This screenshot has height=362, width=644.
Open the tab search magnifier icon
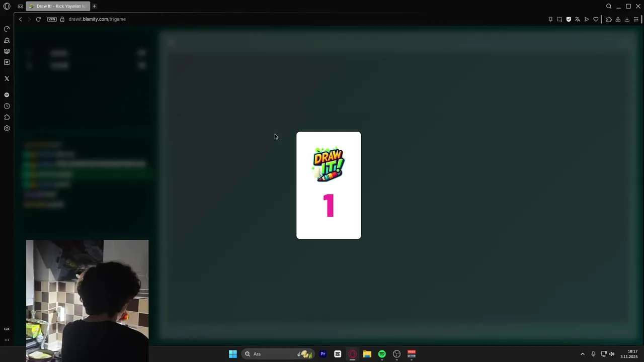click(x=609, y=7)
